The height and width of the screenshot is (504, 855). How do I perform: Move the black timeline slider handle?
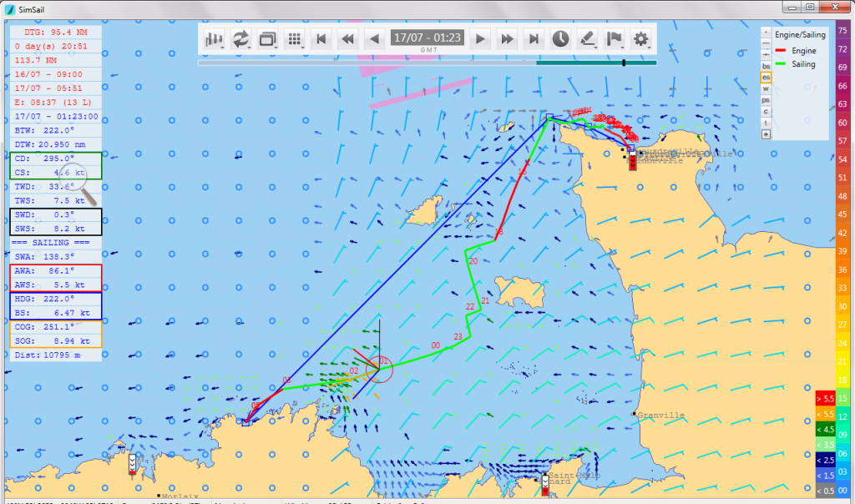coord(624,63)
